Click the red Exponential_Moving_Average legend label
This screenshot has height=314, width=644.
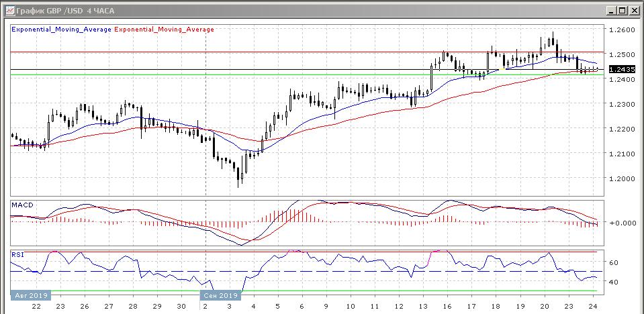tap(165, 30)
